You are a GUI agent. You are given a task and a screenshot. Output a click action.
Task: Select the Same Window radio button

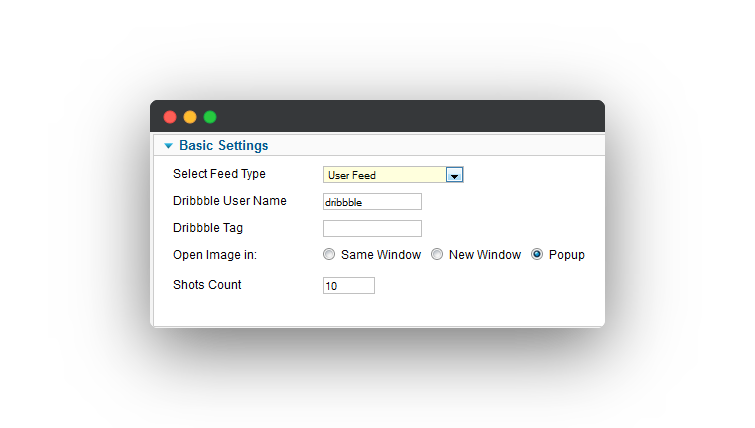pyautogui.click(x=329, y=254)
